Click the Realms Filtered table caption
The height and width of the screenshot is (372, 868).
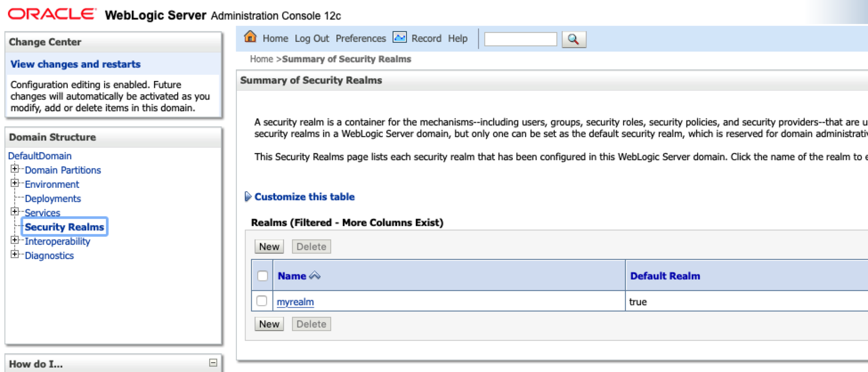(x=347, y=222)
